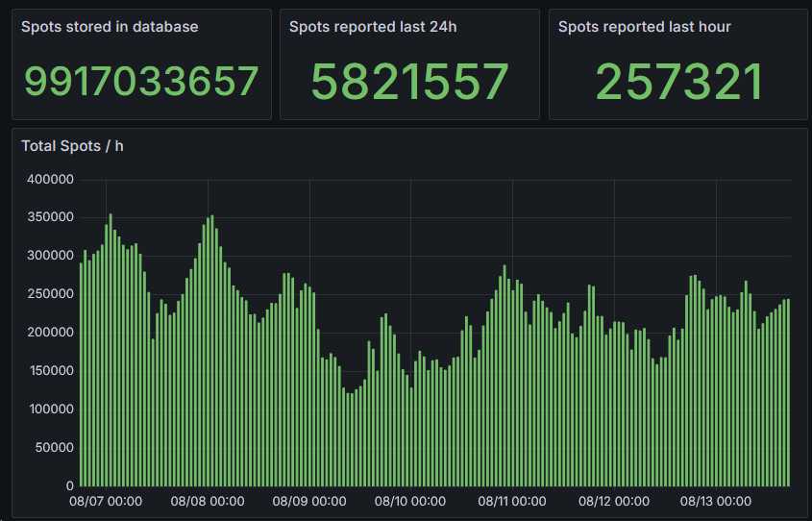Click the tallest bar just after 08/07 00:00
Screen dimensions: 812x521
click(111, 350)
